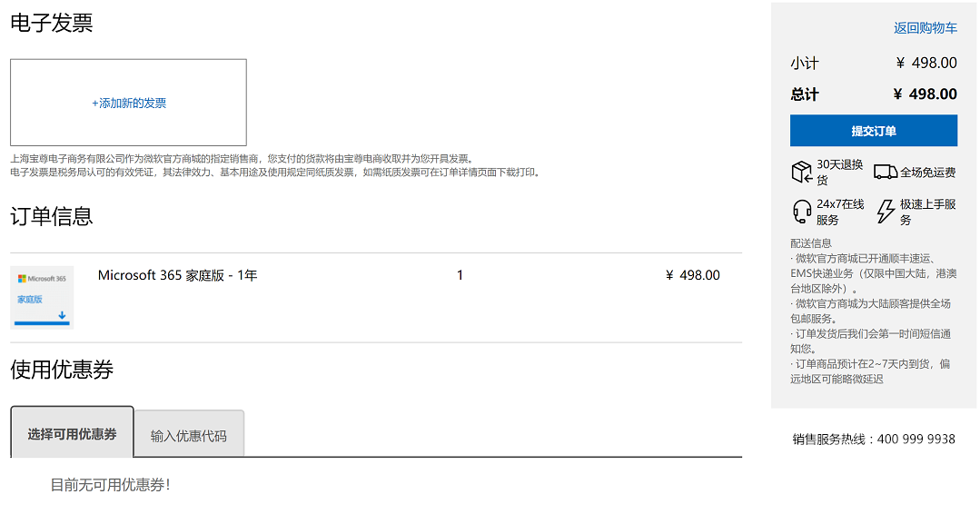This screenshot has height=514, width=980.
Task: Follow the 返回购物车 link
Action: 925,28
